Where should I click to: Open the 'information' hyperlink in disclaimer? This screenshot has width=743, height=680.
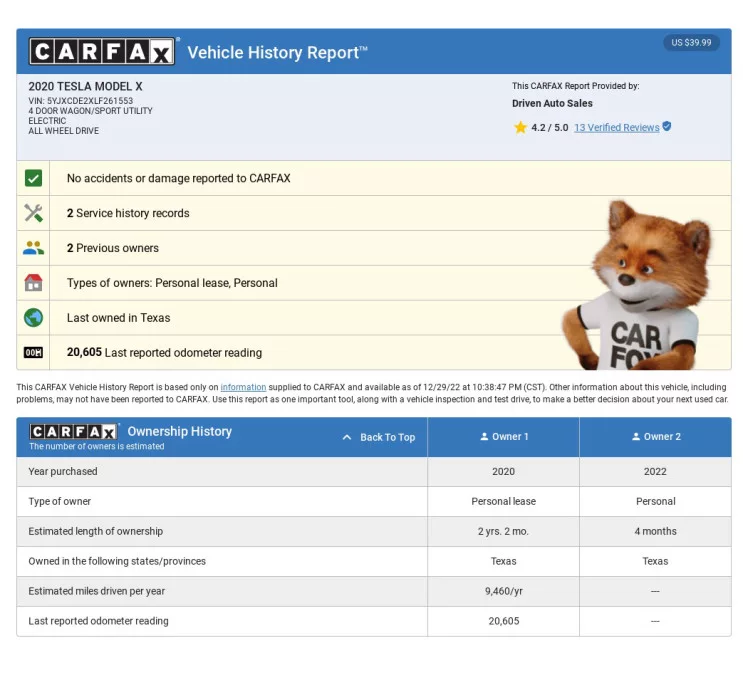(243, 387)
